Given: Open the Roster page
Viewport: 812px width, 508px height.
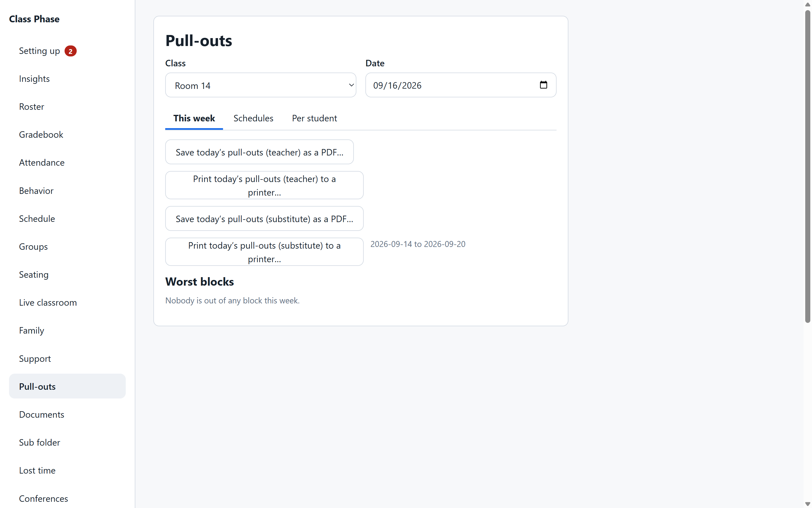Looking at the screenshot, I should click(x=67, y=106).
